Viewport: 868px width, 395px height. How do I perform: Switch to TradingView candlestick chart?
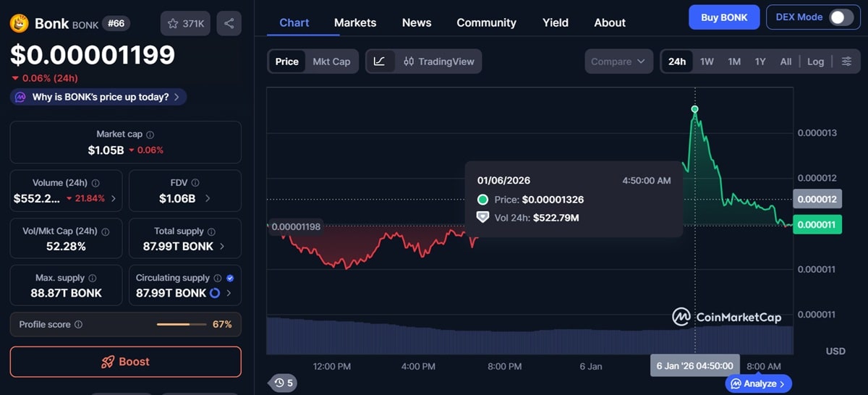point(438,61)
